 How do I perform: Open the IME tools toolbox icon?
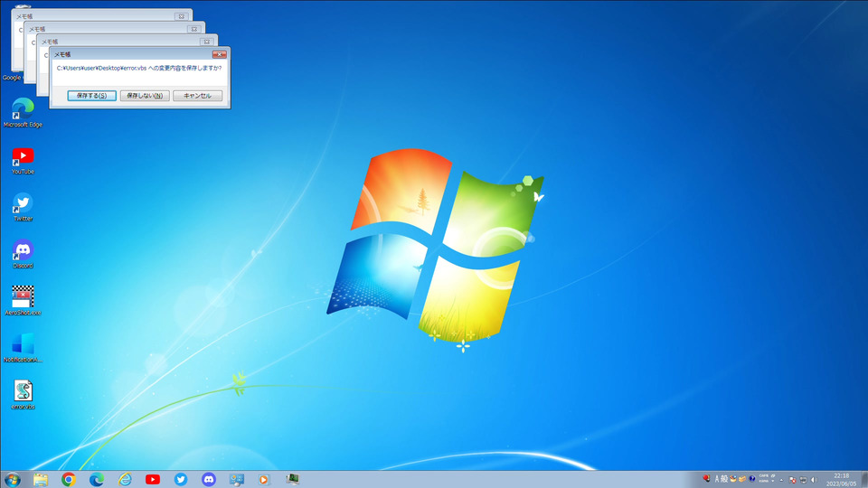(742, 479)
